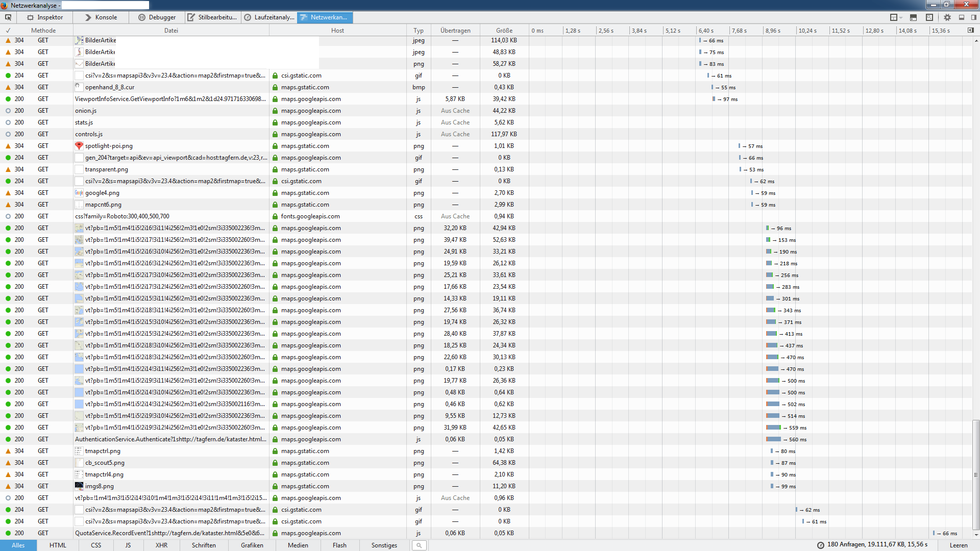Click the dock-to-bottom window icon
This screenshot has height=551, width=980.
coord(962,17)
